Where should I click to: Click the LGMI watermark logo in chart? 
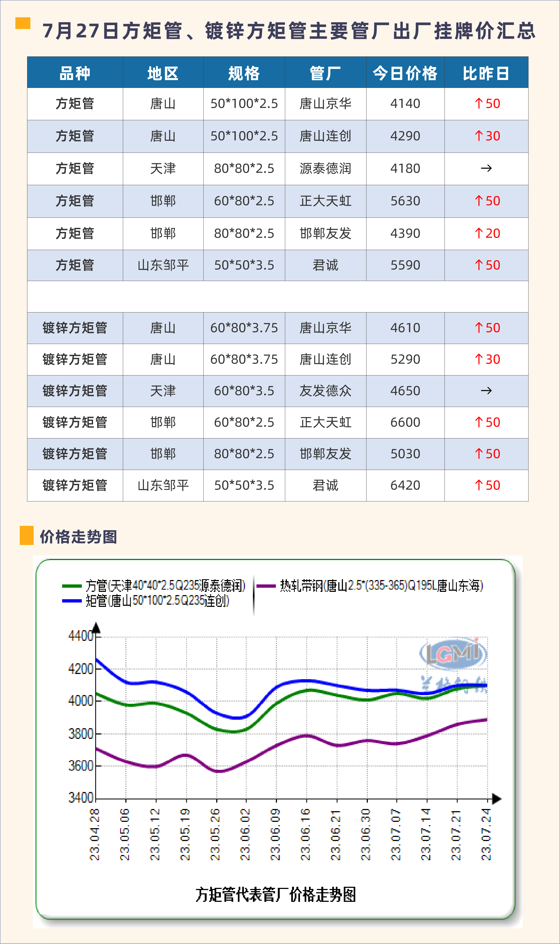point(453,653)
